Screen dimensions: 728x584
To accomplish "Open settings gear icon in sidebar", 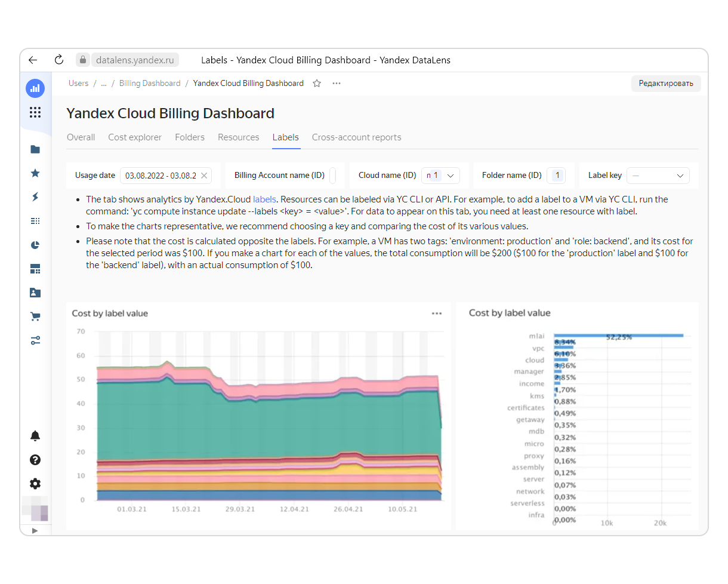I will click(35, 484).
